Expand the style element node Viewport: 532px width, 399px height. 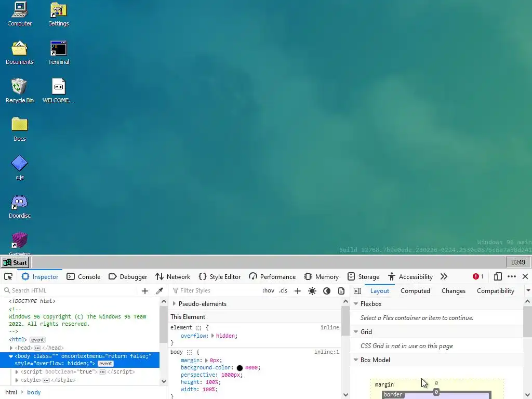click(17, 380)
